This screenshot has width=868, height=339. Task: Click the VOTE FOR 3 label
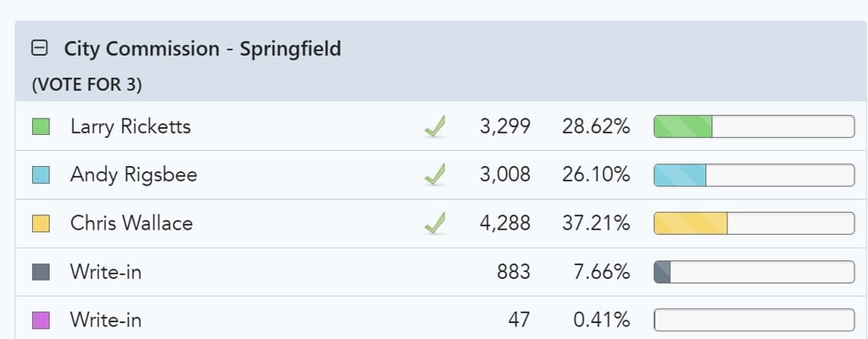click(87, 86)
